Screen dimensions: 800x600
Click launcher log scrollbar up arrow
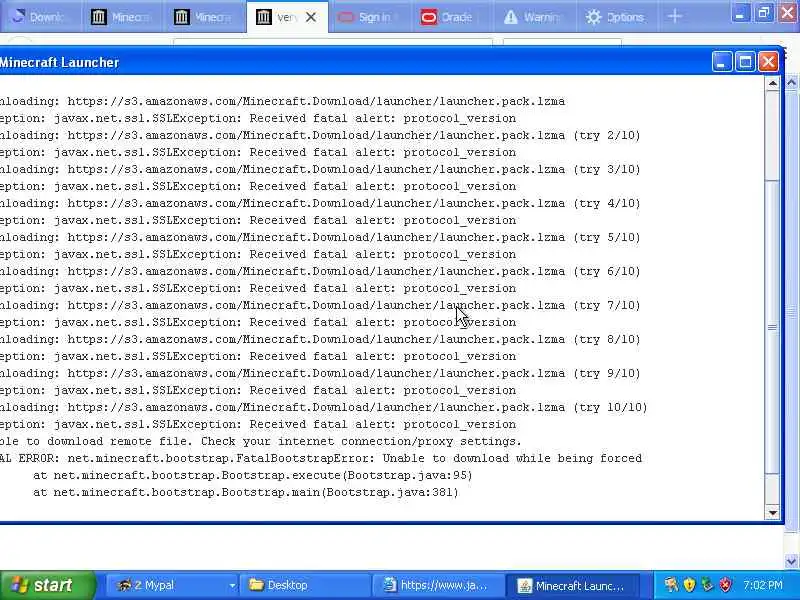772,83
